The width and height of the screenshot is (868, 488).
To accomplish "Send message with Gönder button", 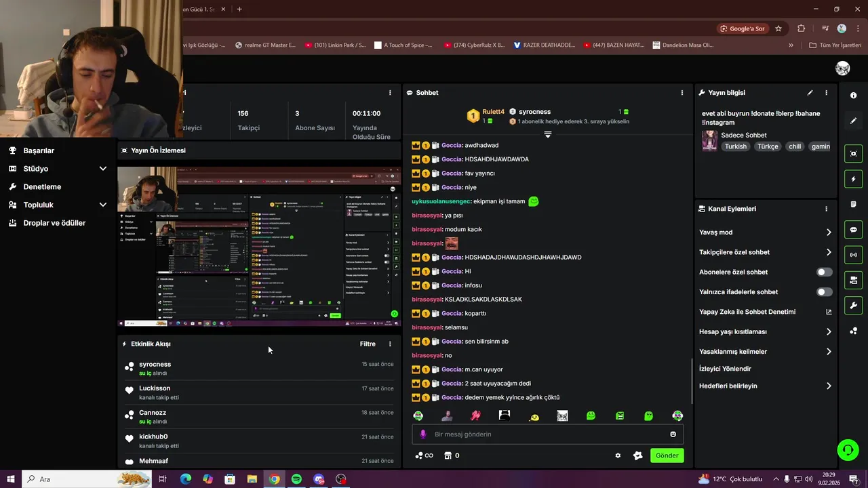I will point(667,455).
